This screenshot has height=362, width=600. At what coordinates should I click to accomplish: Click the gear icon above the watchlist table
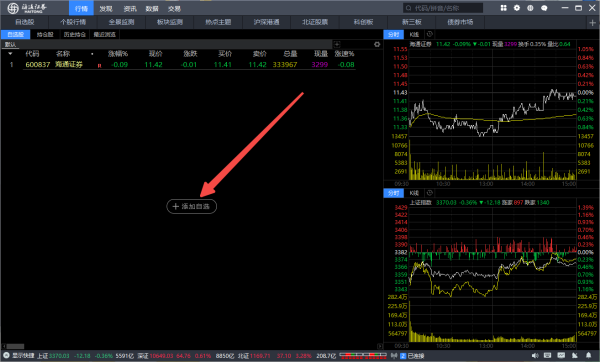coord(377,44)
